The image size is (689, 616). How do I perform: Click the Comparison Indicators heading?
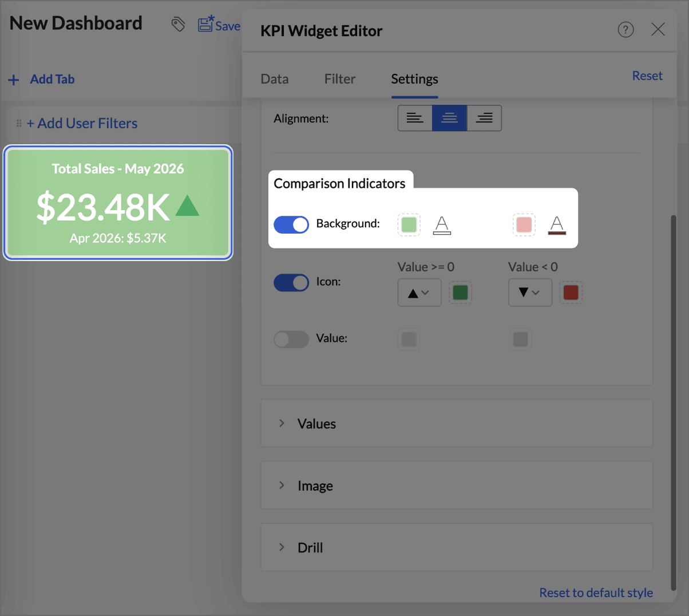pyautogui.click(x=339, y=183)
